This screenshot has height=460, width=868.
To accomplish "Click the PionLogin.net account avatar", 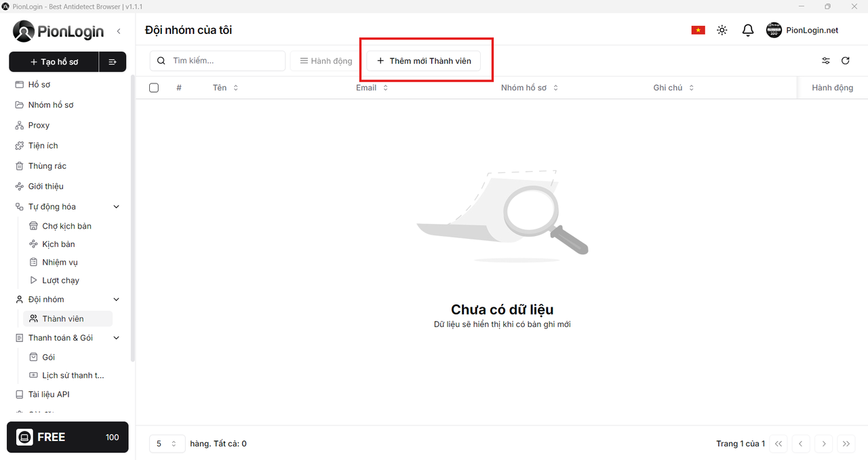I will pos(774,31).
